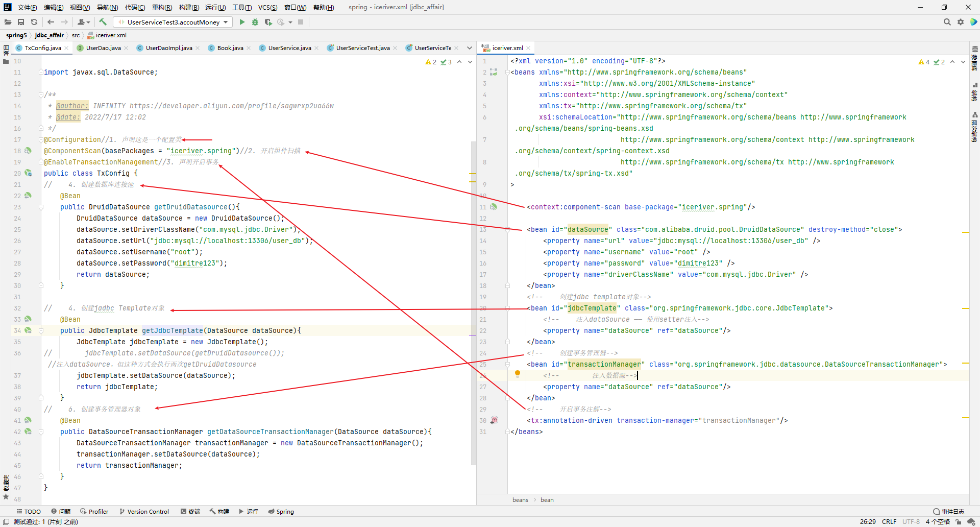This screenshot has height=527, width=980.
Task: Open Search Everywhere with the magnifier icon
Action: (x=947, y=22)
